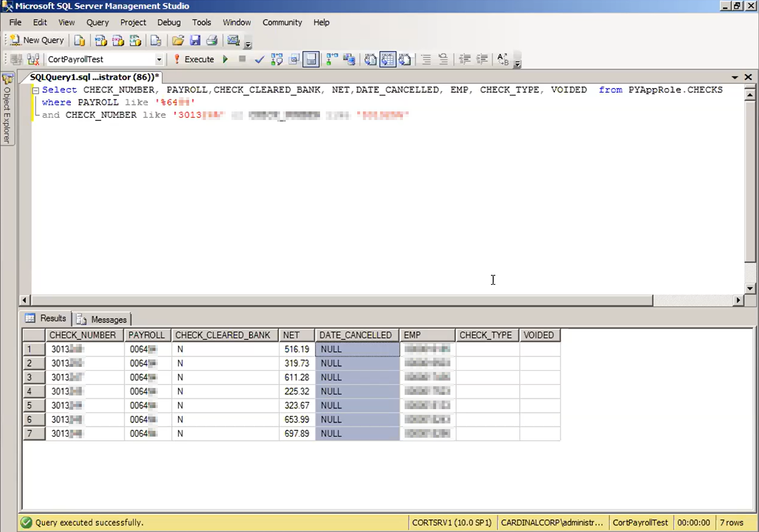Image resolution: width=759 pixels, height=532 pixels.
Task: Close the SQLQuery1.sql document tab
Action: coord(748,77)
